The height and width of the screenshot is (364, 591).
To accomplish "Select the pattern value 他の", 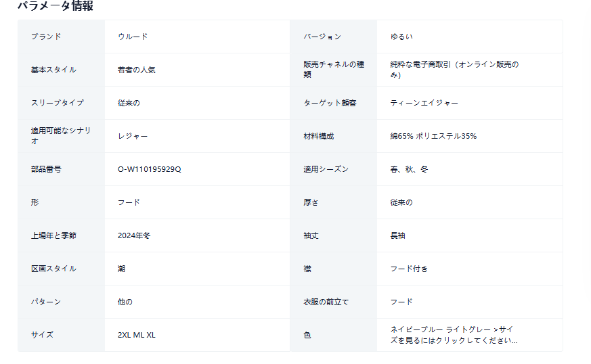I will coord(125,302).
